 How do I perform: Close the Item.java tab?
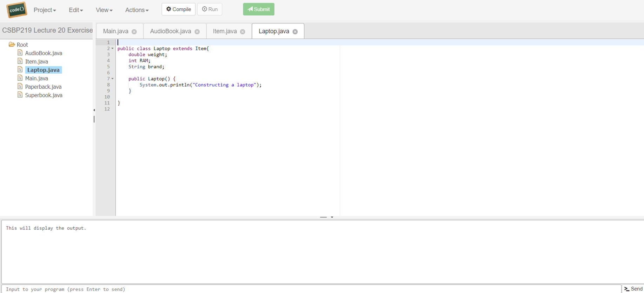click(243, 32)
